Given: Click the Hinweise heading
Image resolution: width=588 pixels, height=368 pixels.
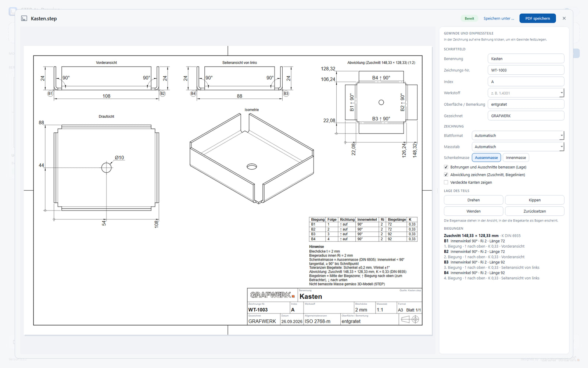Looking at the screenshot, I should coord(316,247).
